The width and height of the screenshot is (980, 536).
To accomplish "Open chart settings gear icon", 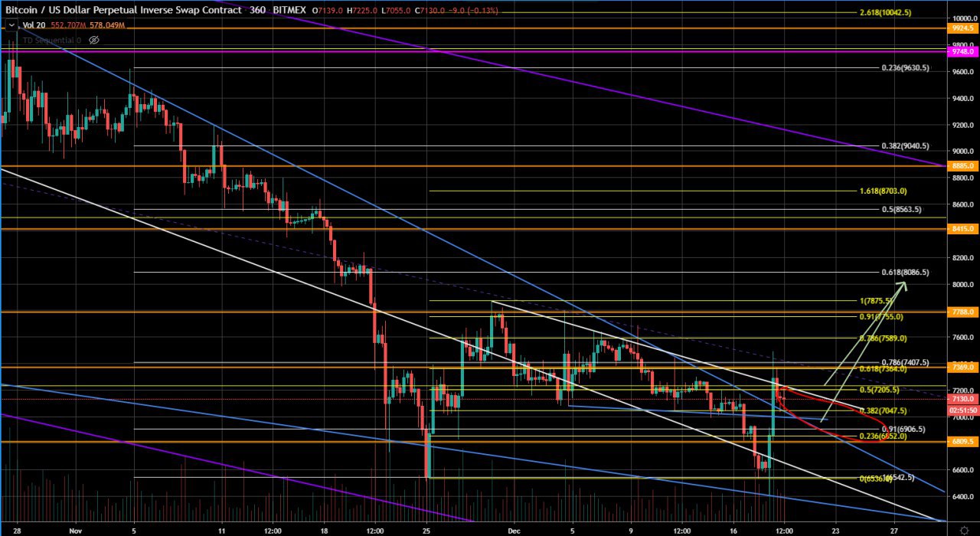I will [963, 529].
